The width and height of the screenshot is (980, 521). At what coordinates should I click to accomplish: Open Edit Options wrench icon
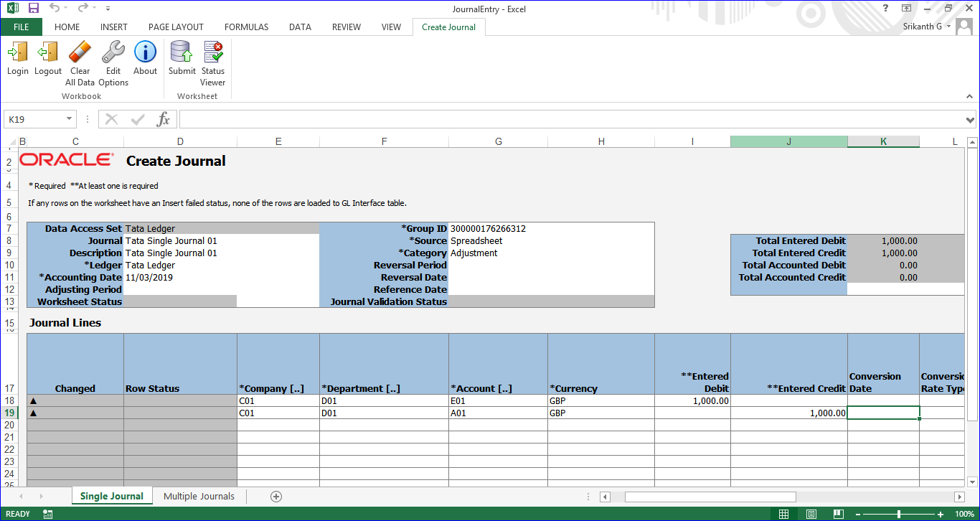tap(113, 52)
